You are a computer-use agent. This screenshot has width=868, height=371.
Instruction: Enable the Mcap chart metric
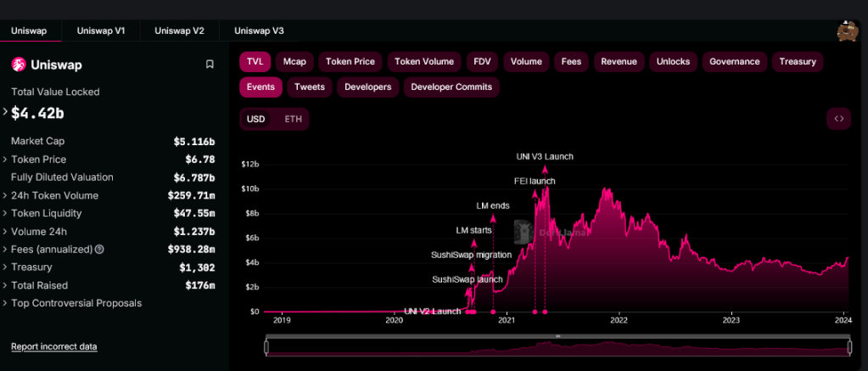294,61
